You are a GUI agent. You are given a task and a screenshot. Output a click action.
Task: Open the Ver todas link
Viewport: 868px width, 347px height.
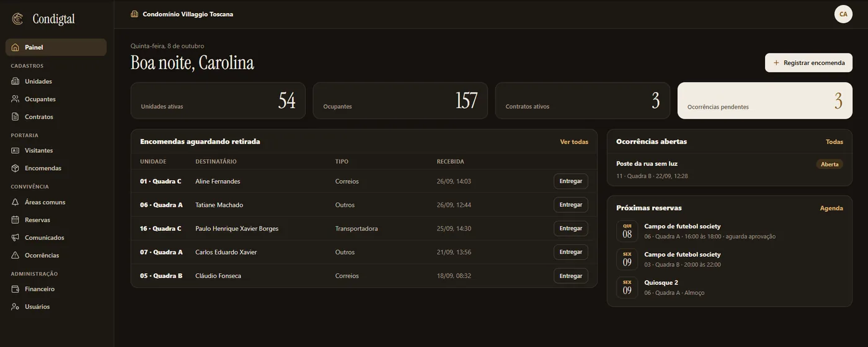tap(574, 142)
